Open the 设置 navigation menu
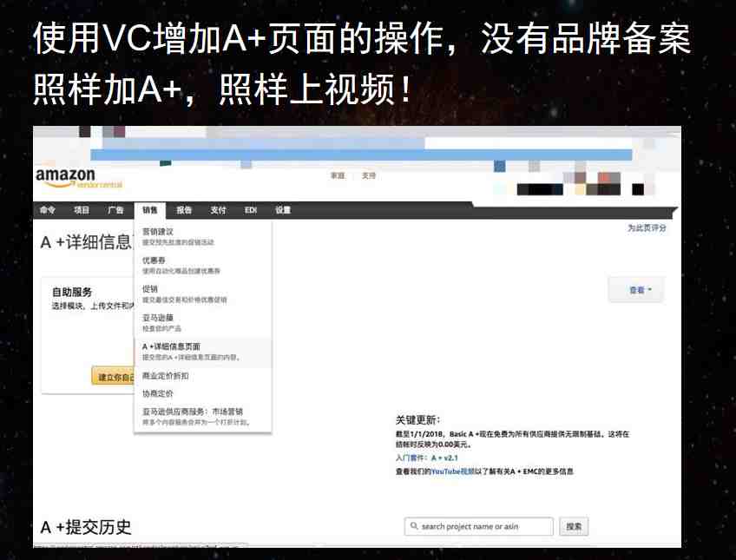This screenshot has height=560, width=736. coord(283,210)
